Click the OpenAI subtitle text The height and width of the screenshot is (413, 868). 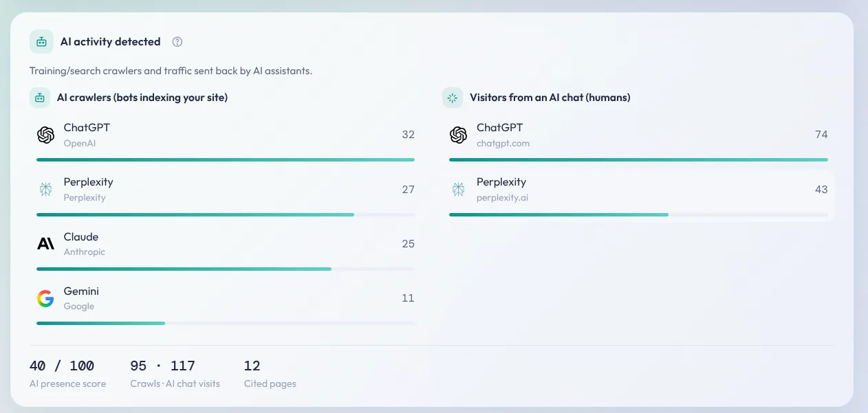80,144
